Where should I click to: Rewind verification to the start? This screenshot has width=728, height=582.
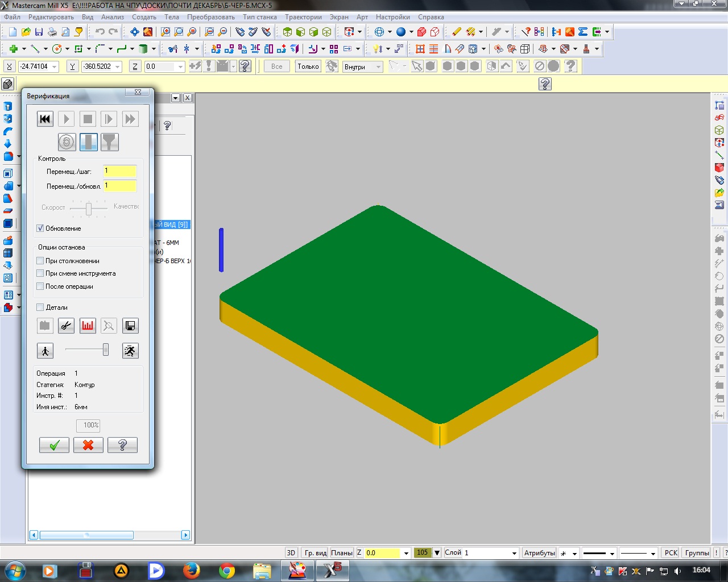(x=45, y=119)
